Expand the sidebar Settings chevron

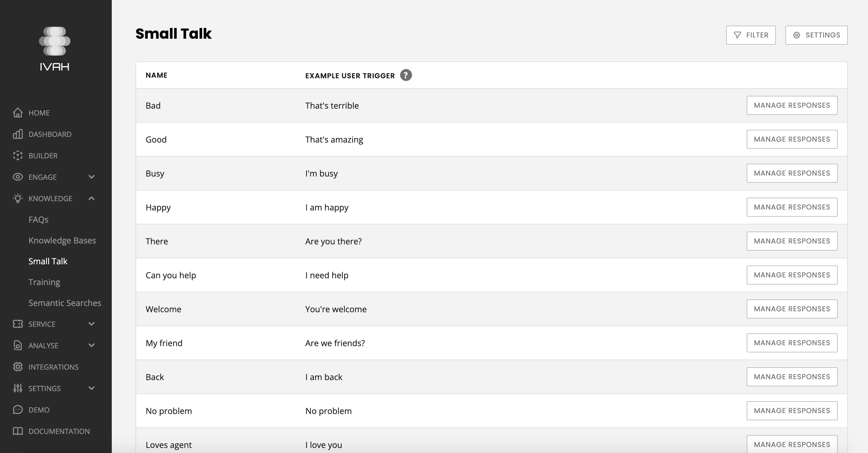(x=91, y=388)
